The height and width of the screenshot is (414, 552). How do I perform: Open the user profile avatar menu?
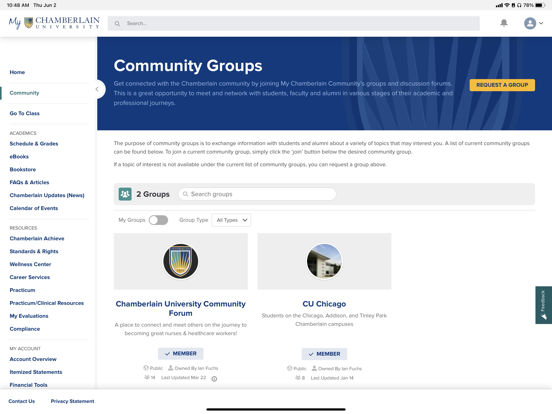click(530, 23)
